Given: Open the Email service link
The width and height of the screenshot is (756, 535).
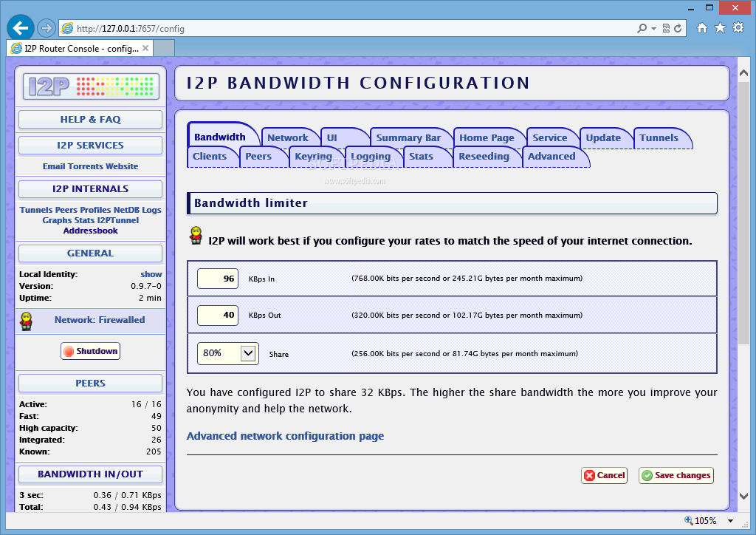Looking at the screenshot, I should tap(53, 166).
